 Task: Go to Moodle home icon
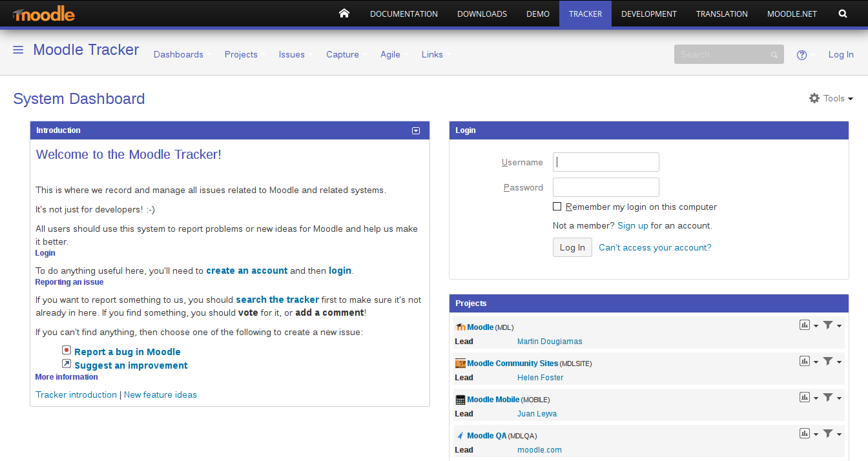coord(344,13)
